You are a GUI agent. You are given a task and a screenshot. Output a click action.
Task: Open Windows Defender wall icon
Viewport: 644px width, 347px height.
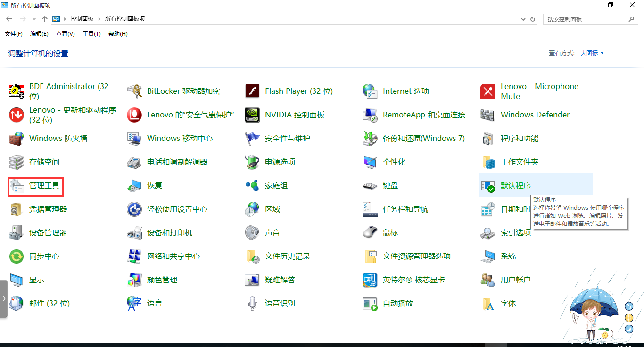(x=488, y=115)
